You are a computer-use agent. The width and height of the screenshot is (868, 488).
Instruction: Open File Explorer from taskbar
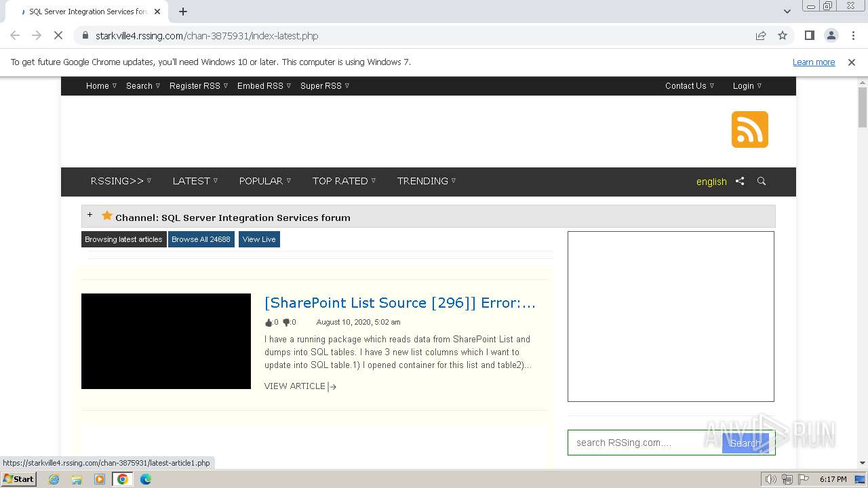[77, 479]
